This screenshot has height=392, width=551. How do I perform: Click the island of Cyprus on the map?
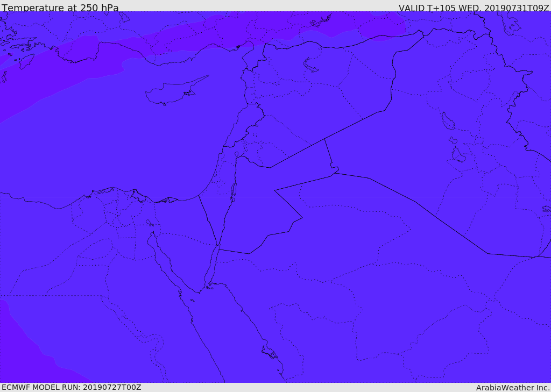click(176, 91)
